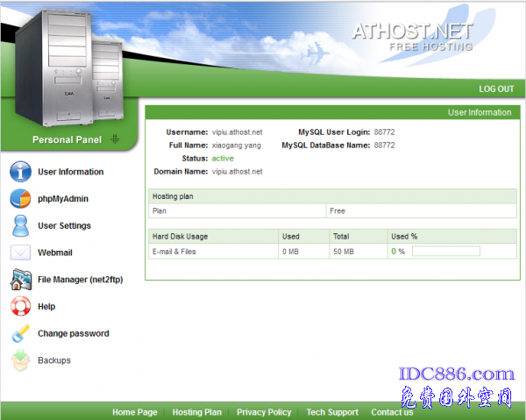Click the File Manager net2ftp icon
Screen dimensions: 526x420
[20, 280]
